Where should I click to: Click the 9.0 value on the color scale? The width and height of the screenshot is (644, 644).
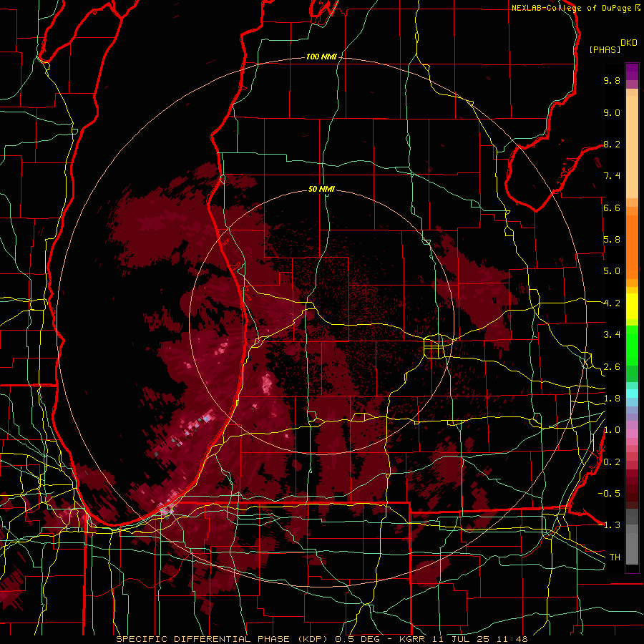[x=612, y=112]
